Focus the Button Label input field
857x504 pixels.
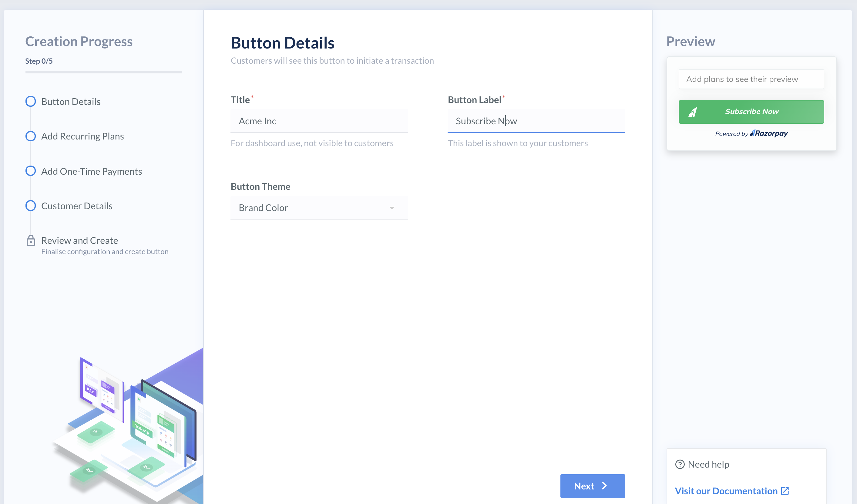click(x=536, y=121)
